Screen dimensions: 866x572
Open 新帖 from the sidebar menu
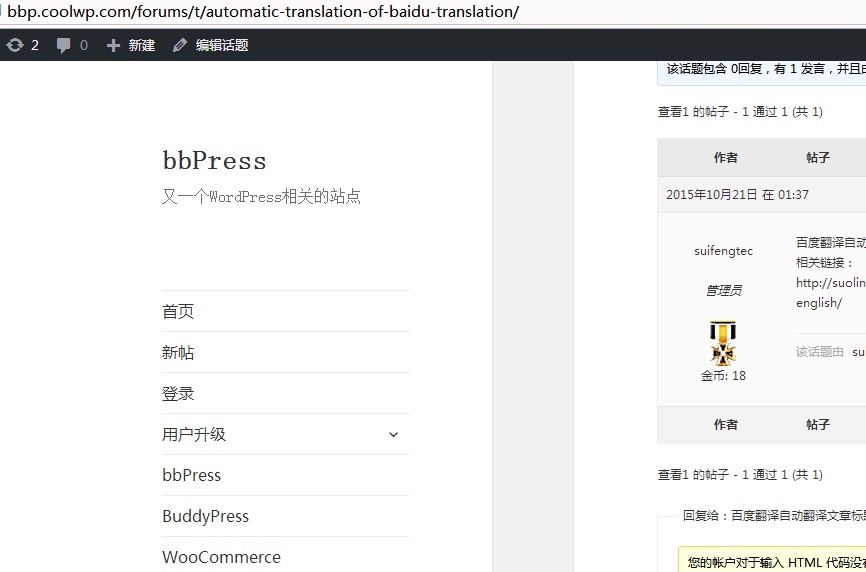click(x=178, y=353)
